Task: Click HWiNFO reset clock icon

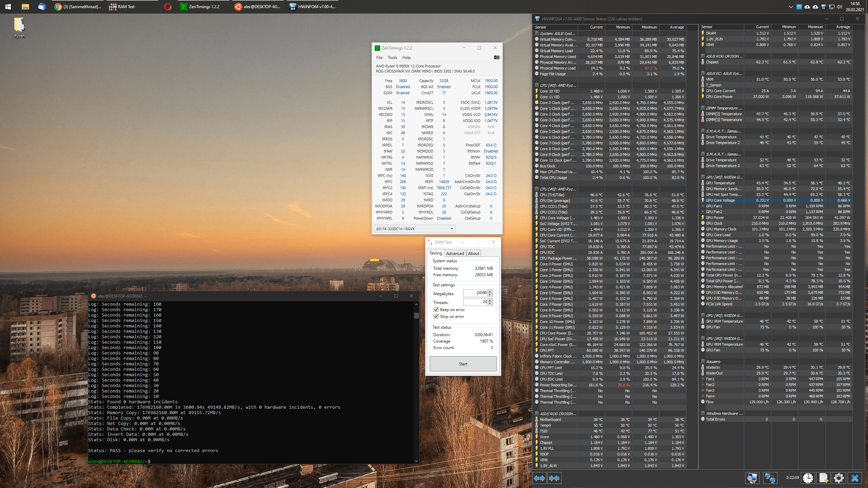Action: (x=808, y=478)
